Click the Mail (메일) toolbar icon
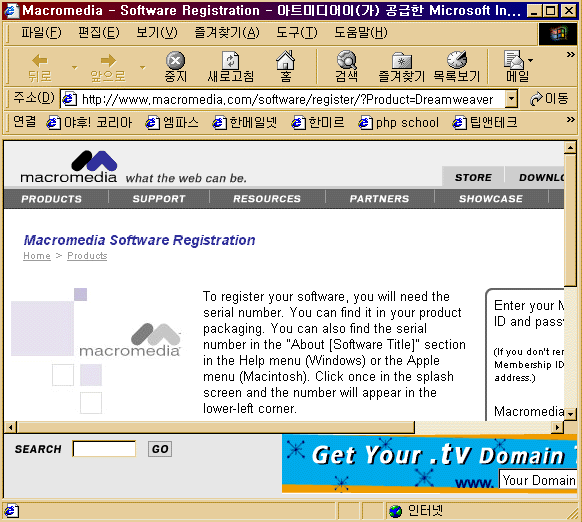This screenshot has height=522, width=582. coord(514,60)
